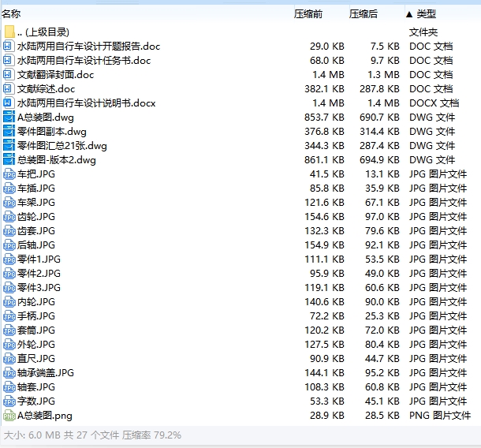Sort by the 压缩前 column header

coord(308,14)
